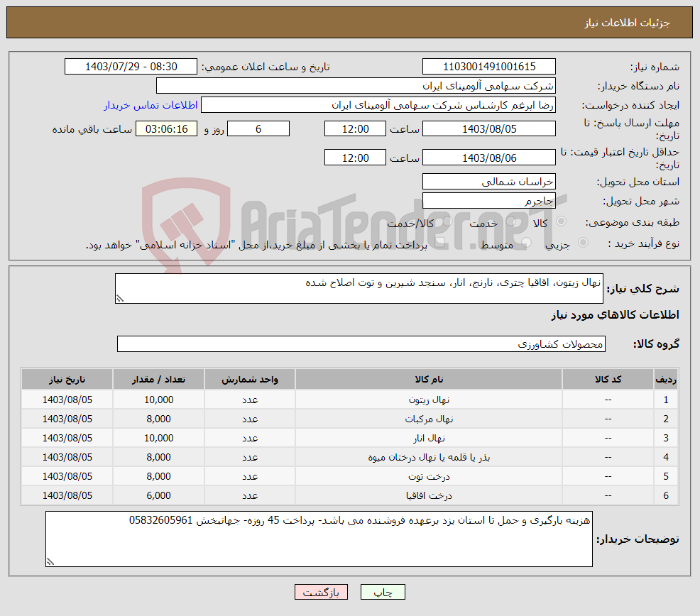Select the کالا/خدمت radio button

pos(447,221)
